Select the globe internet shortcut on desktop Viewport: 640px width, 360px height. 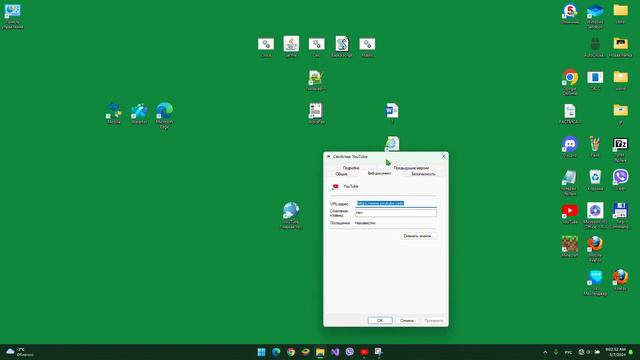point(291,211)
